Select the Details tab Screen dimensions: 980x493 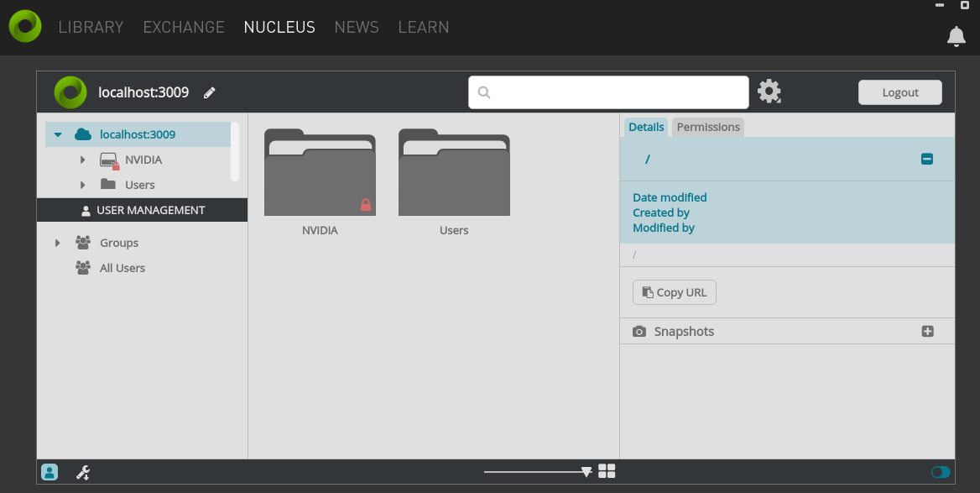pyautogui.click(x=646, y=127)
